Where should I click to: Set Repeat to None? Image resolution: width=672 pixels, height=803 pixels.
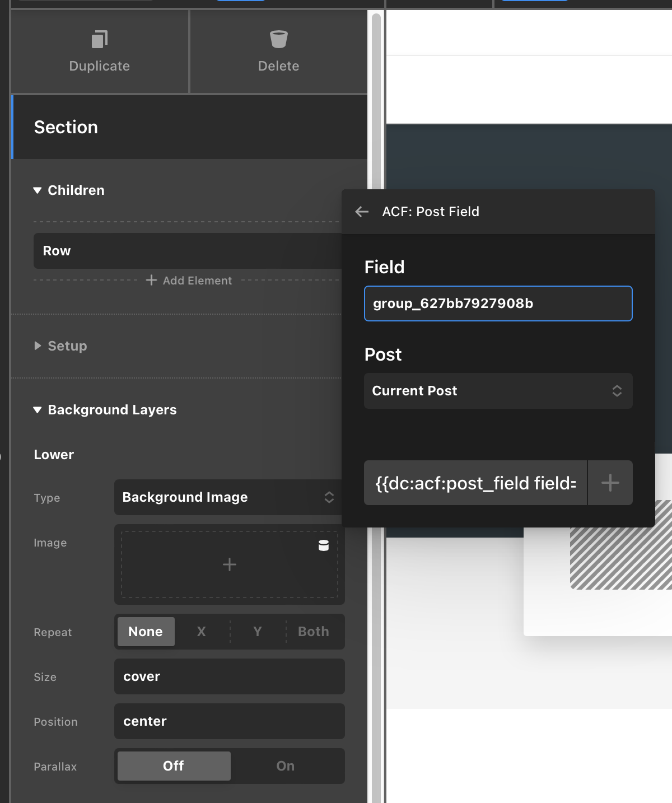point(146,632)
